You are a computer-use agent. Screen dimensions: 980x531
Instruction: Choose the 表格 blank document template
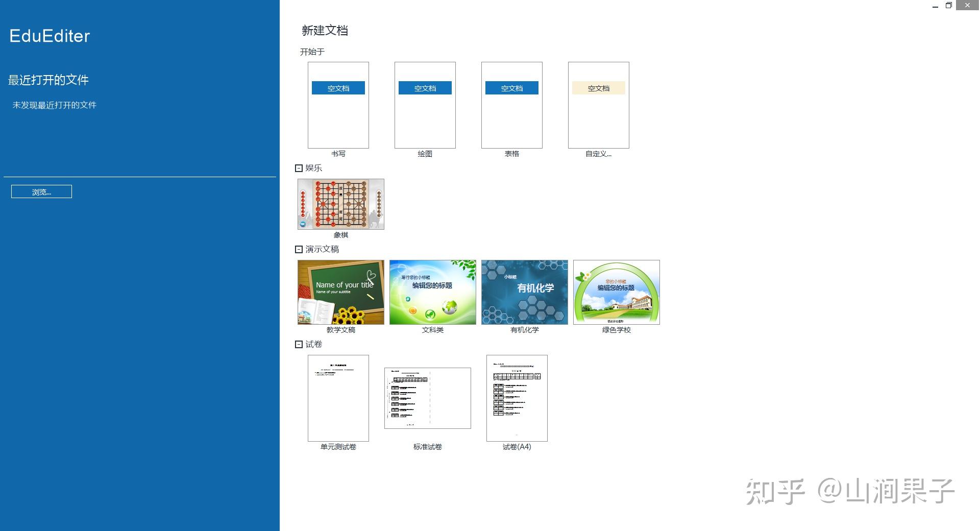coord(511,105)
